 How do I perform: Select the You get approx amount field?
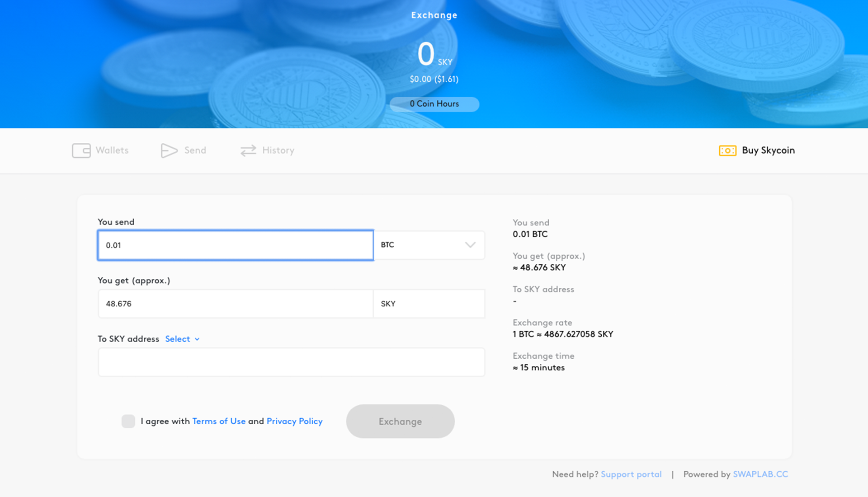click(x=235, y=304)
